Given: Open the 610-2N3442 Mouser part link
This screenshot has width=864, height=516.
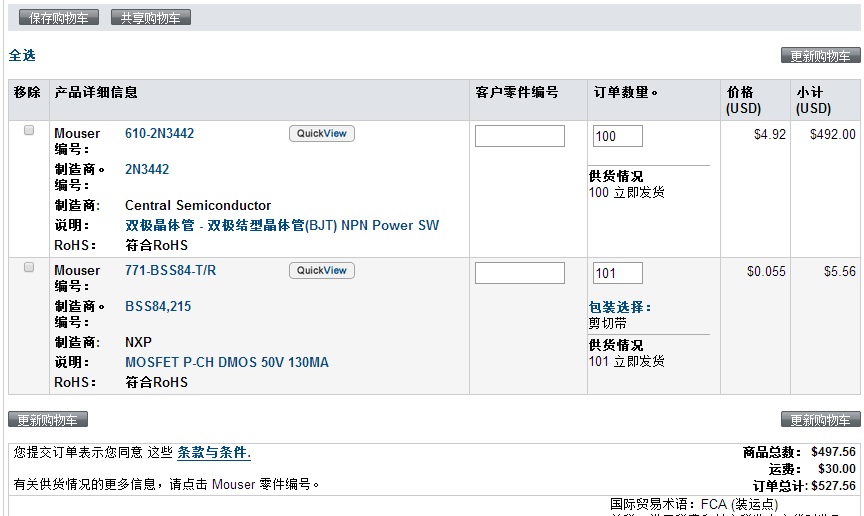Looking at the screenshot, I should pyautogui.click(x=159, y=134).
